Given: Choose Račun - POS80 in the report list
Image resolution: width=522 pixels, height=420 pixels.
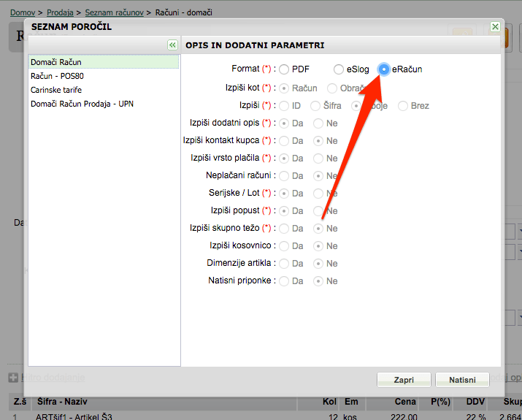Looking at the screenshot, I should (104, 76).
